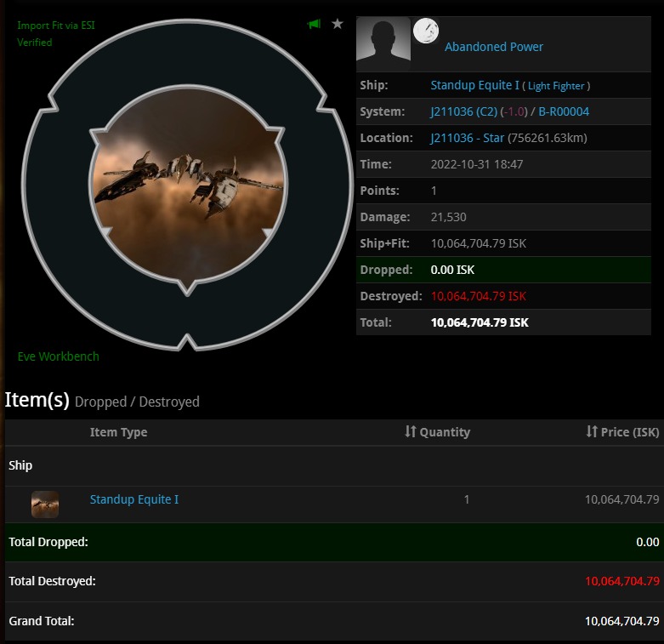The height and width of the screenshot is (644, 664).
Task: Select the Dropped value 0.00 ISK
Action: (x=452, y=270)
